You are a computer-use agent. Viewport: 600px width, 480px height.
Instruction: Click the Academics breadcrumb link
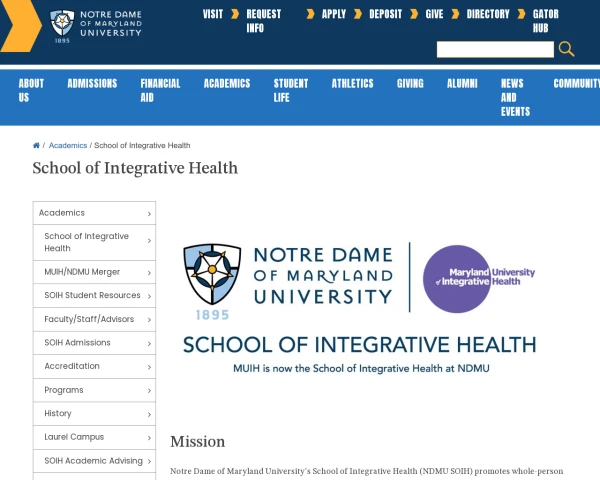(x=68, y=145)
